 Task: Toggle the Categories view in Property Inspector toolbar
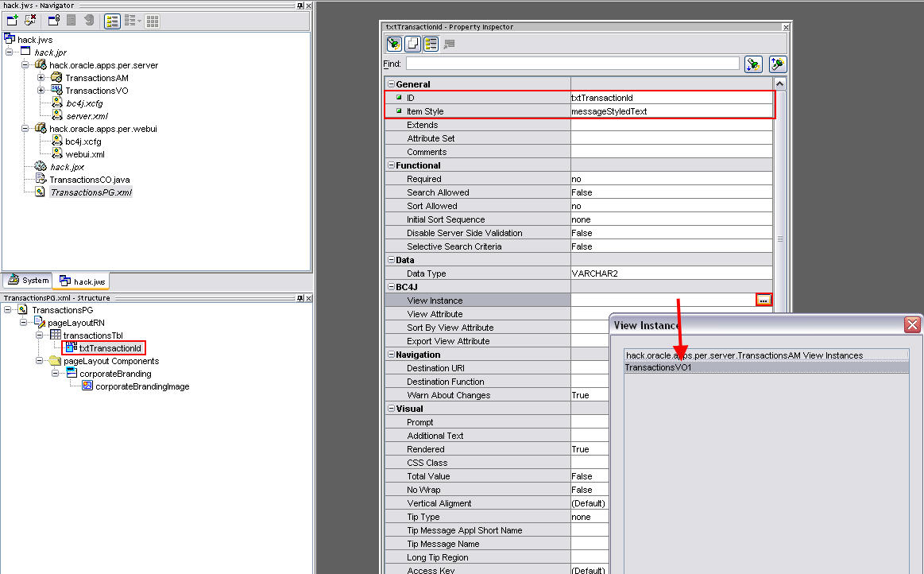[x=430, y=44]
